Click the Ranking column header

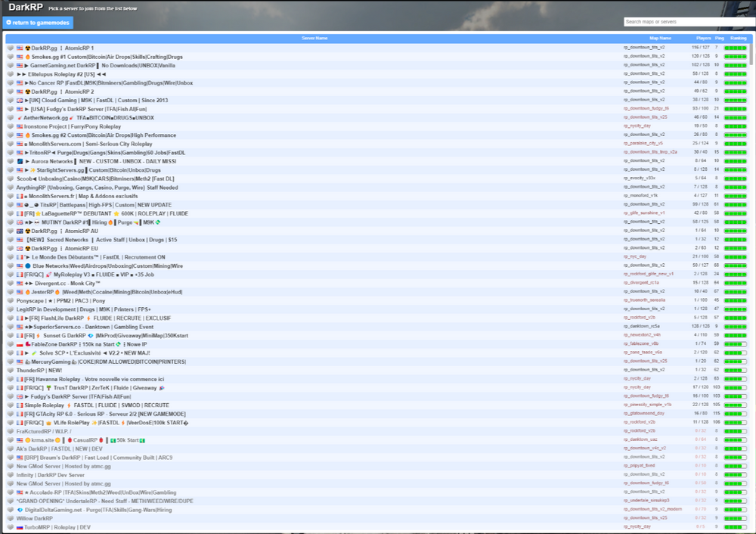coord(738,38)
